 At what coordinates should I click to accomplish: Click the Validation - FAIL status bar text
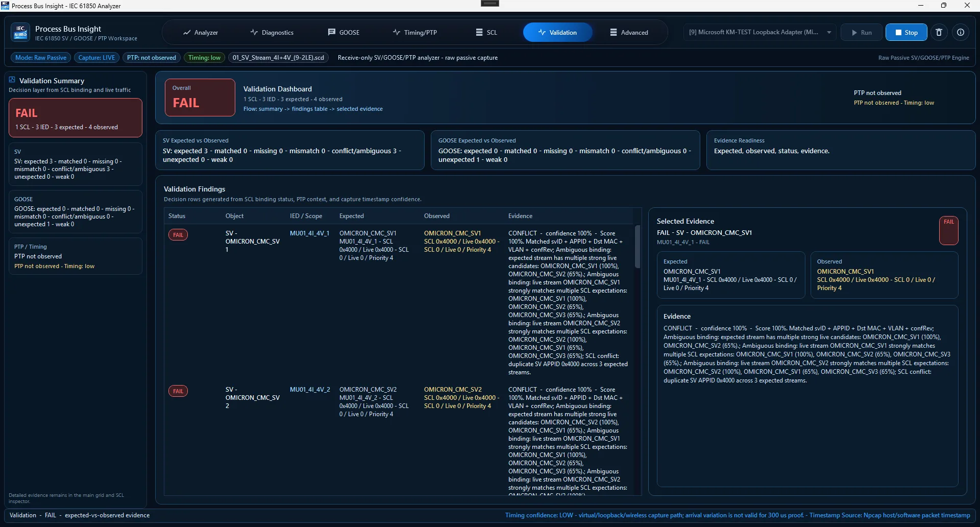pyautogui.click(x=80, y=515)
